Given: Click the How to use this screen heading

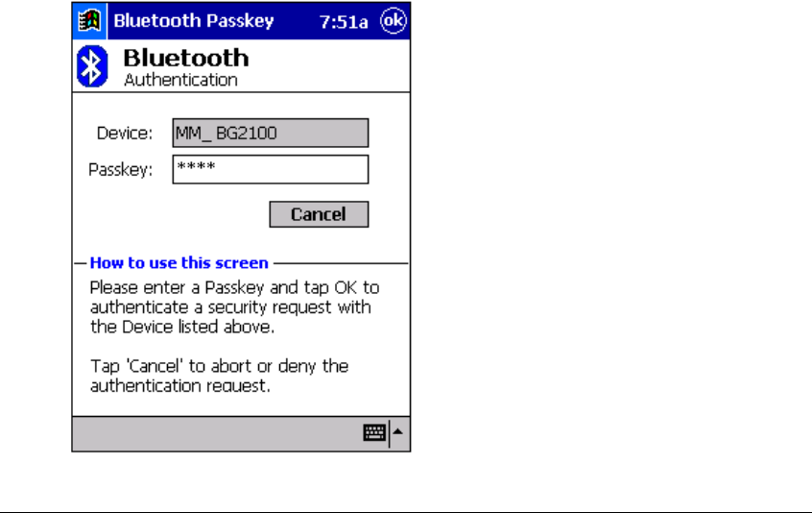Looking at the screenshot, I should click(179, 262).
